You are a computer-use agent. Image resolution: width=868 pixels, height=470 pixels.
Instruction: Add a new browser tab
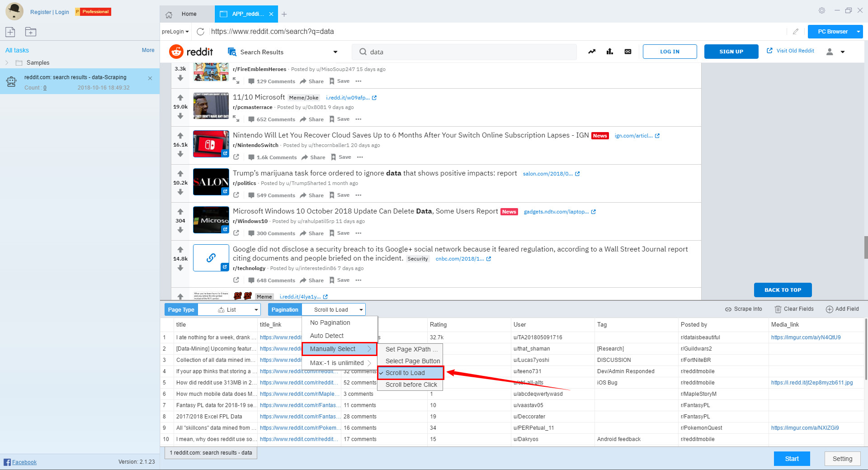click(x=284, y=14)
